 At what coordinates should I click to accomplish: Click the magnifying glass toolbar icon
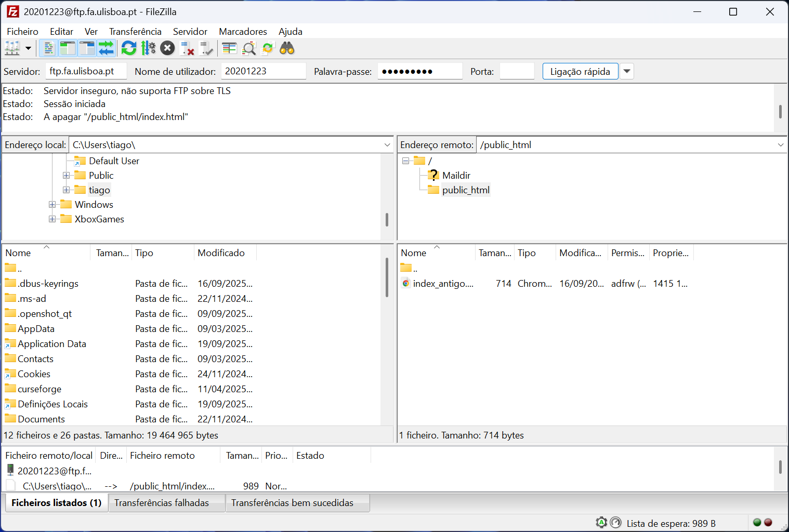tap(249, 48)
